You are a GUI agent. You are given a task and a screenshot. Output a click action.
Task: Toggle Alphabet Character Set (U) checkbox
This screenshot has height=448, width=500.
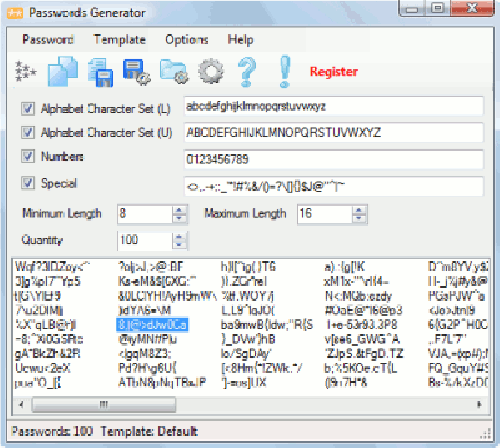tap(28, 132)
